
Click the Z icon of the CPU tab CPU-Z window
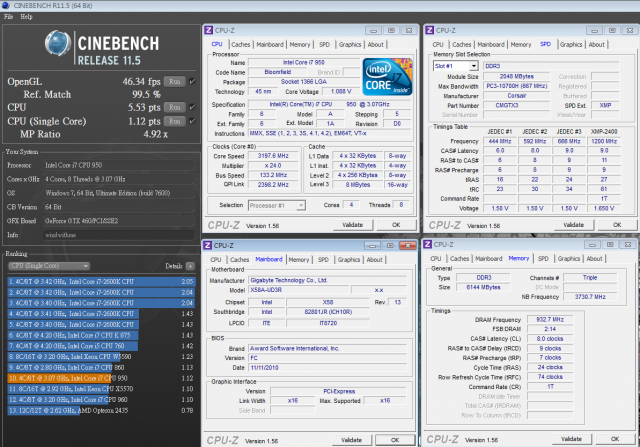[x=209, y=30]
